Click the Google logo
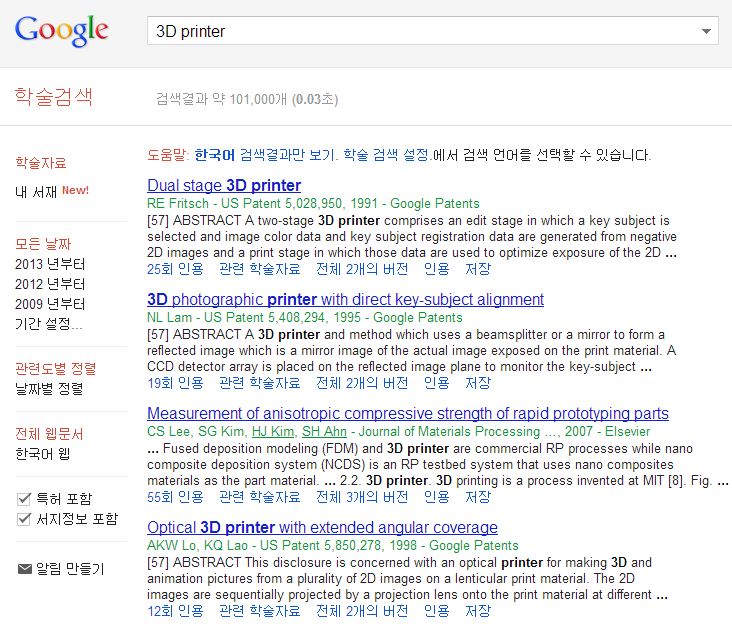 coord(62,31)
